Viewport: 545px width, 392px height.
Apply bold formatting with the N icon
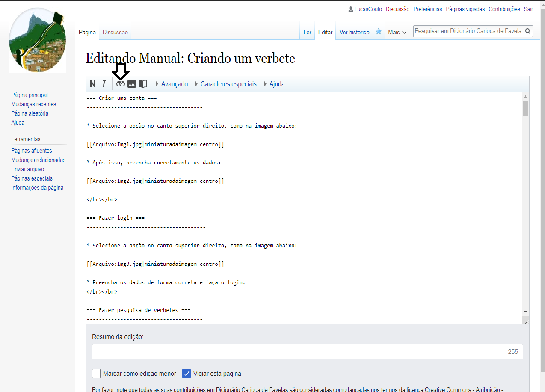[x=93, y=84]
